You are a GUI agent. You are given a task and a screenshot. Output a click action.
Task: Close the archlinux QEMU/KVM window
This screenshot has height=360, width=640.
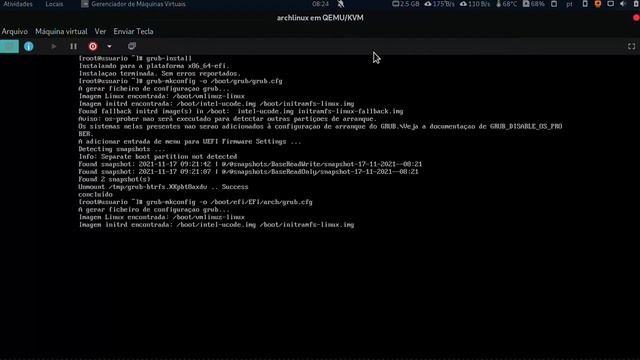[x=636, y=18]
